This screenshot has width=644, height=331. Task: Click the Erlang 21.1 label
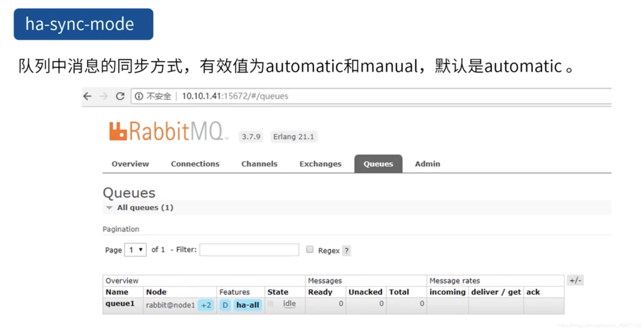click(294, 136)
